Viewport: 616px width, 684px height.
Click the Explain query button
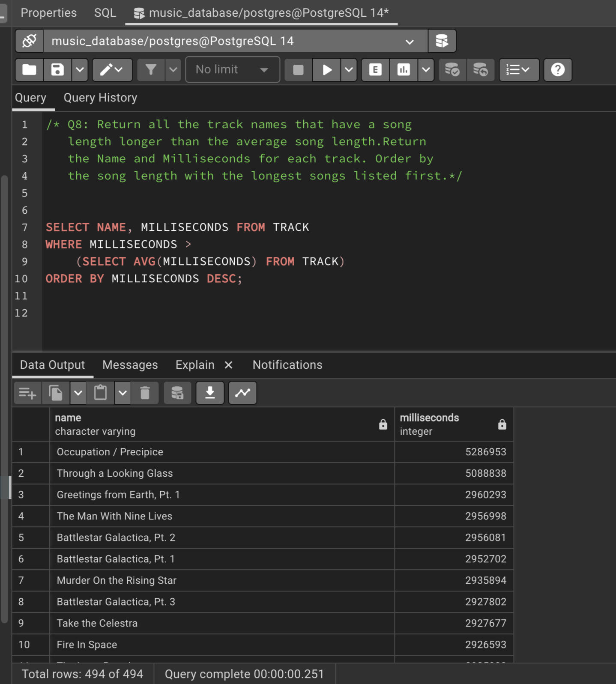point(375,70)
